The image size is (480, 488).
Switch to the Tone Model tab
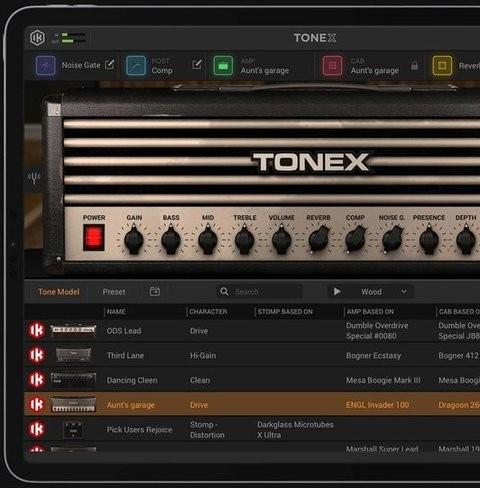[x=59, y=292]
